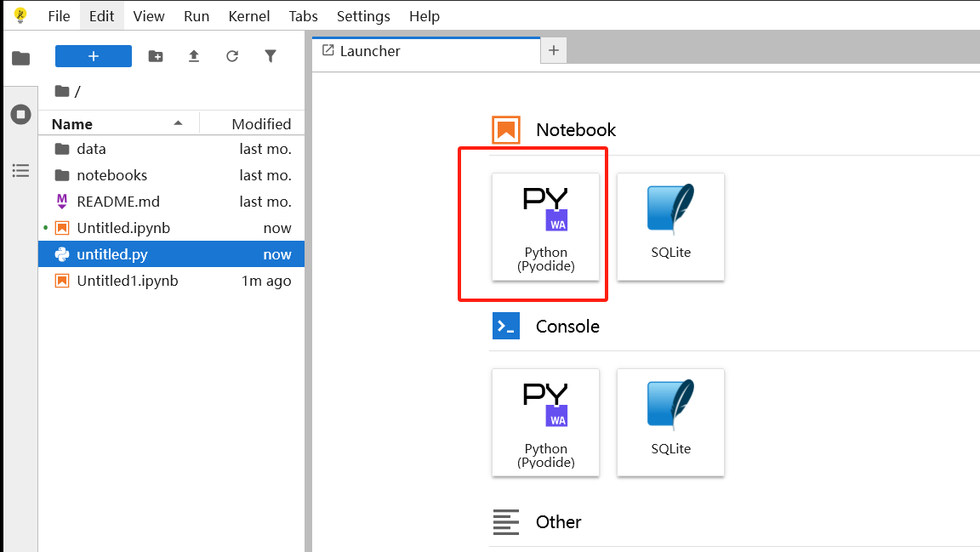This screenshot has width=980, height=552.
Task: Start a Python (Pyodide) console
Action: pos(545,422)
